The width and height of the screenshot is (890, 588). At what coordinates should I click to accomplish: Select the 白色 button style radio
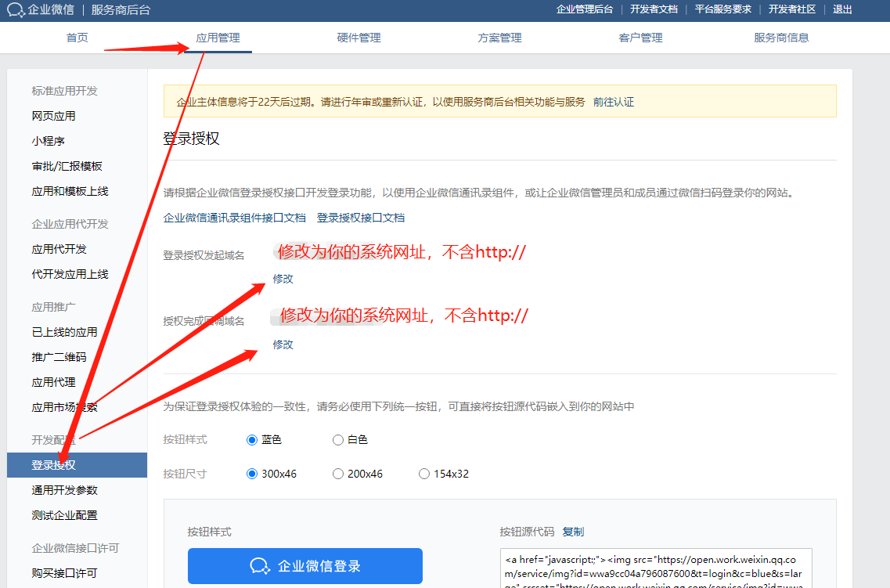337,440
